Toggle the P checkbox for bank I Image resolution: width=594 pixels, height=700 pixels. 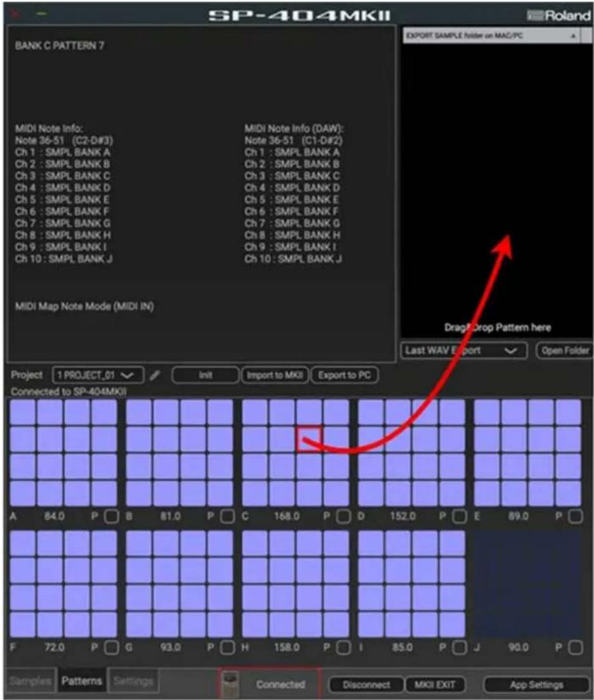[460, 647]
